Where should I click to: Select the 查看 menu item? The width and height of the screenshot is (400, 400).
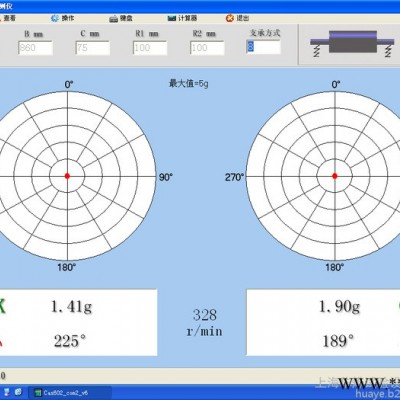[9, 18]
